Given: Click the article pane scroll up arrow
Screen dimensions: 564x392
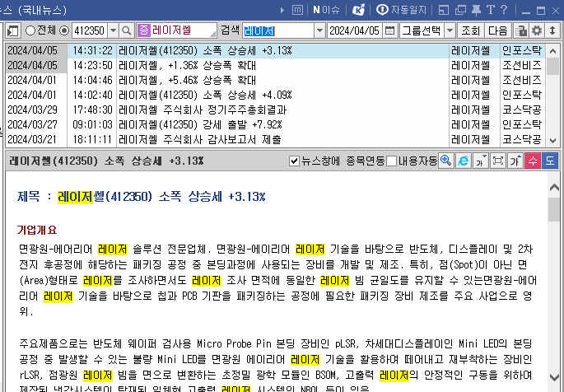Looking at the screenshot, I should coord(554,187).
